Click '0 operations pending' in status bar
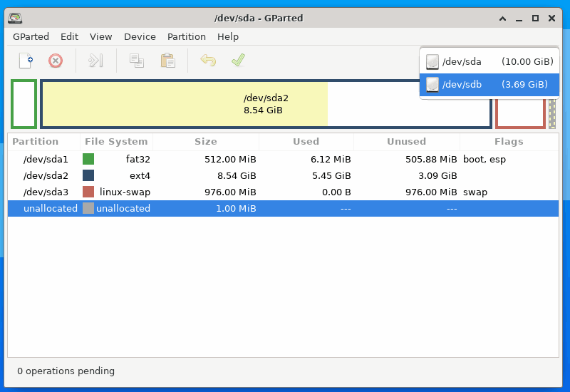Image resolution: width=570 pixels, height=392 pixels. coord(66,371)
